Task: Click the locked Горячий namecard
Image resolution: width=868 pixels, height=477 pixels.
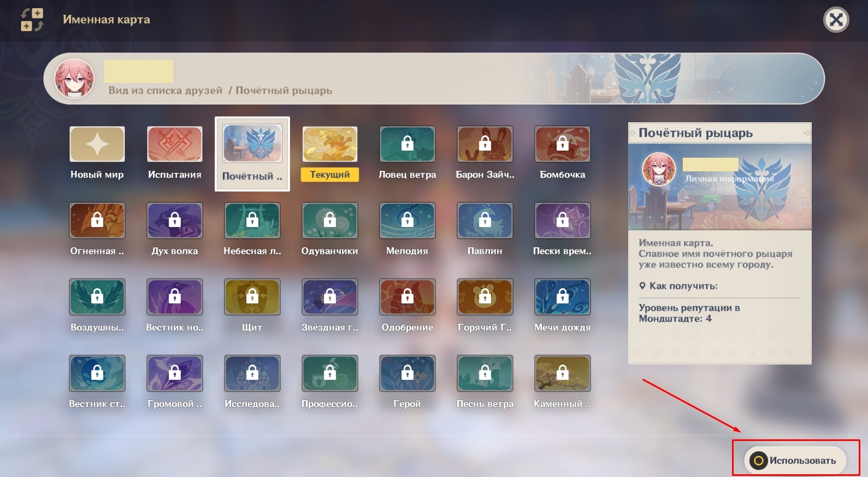Action: [485, 297]
